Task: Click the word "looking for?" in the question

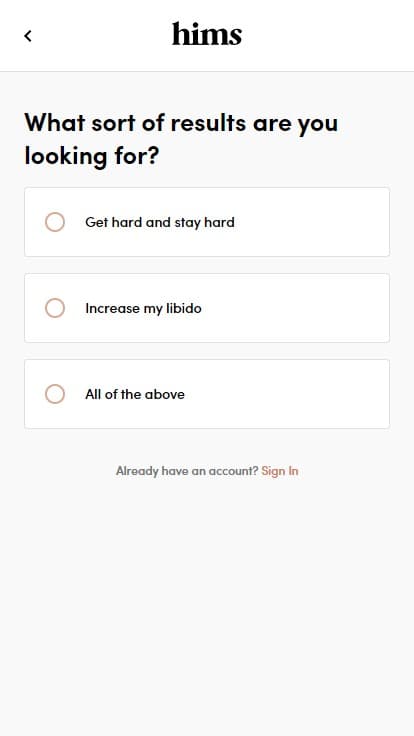Action: 92,155
